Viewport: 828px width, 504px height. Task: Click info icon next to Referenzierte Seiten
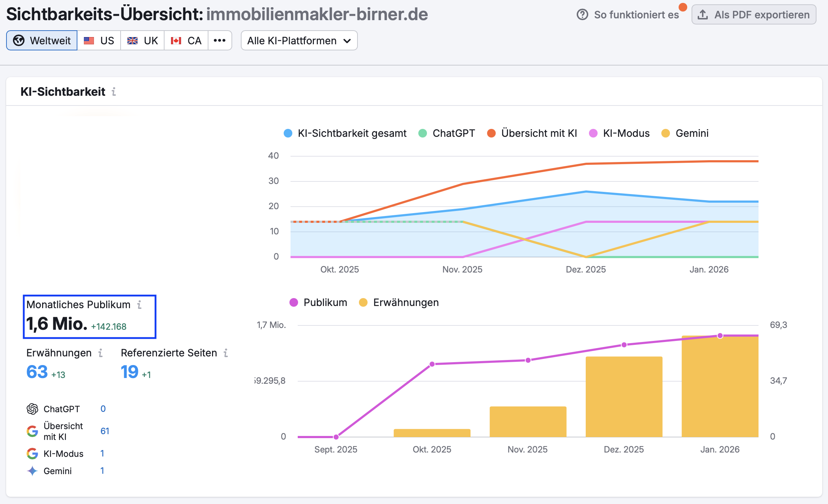click(x=226, y=353)
